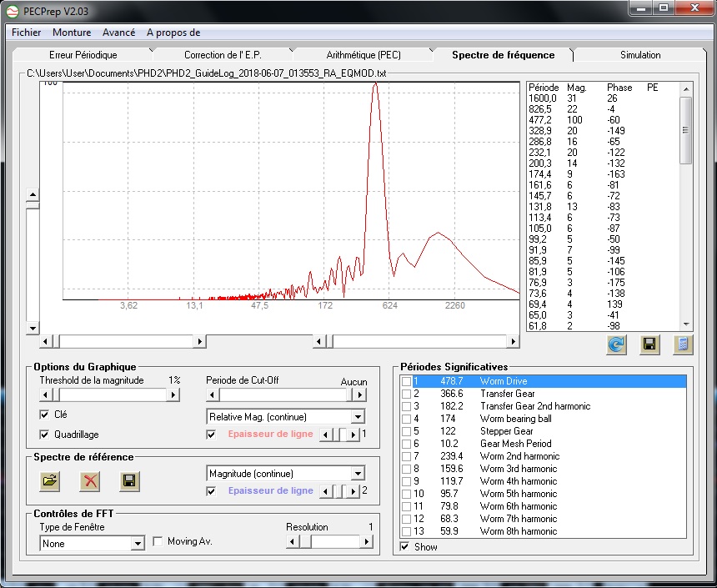Check the box for Stepper Gear period 122
The width and height of the screenshot is (717, 588).
click(406, 431)
